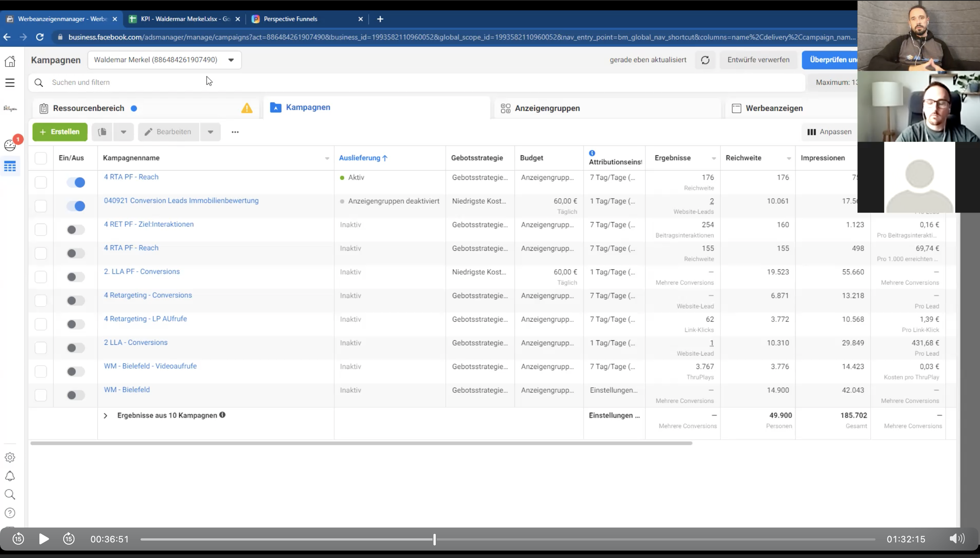Click the warning triangle in Ressourcenbereich
The height and width of the screenshot is (558, 980).
(x=247, y=108)
